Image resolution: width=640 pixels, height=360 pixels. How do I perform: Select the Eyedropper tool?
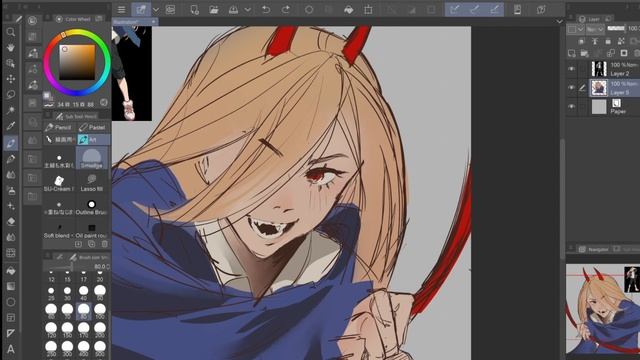point(11,126)
